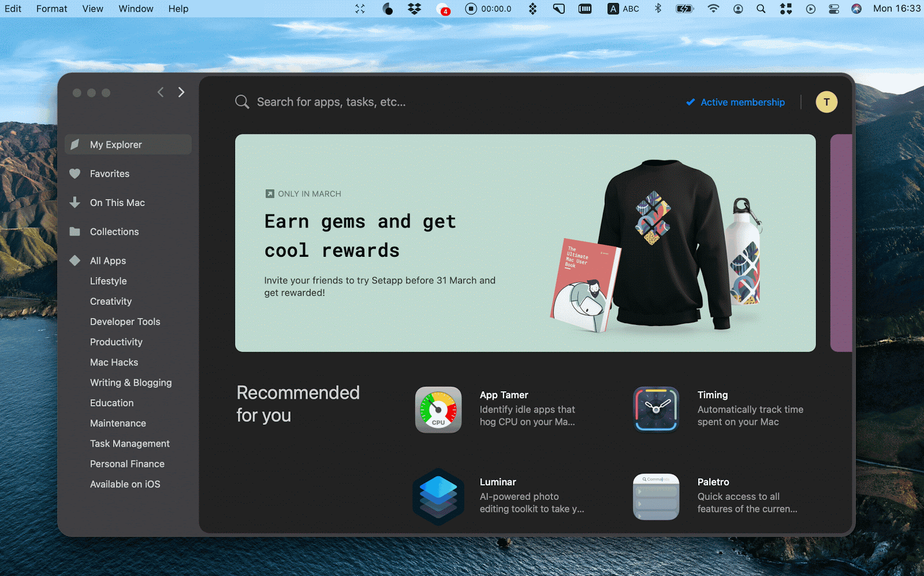
Task: Go forward with the right chevron
Action: click(181, 92)
